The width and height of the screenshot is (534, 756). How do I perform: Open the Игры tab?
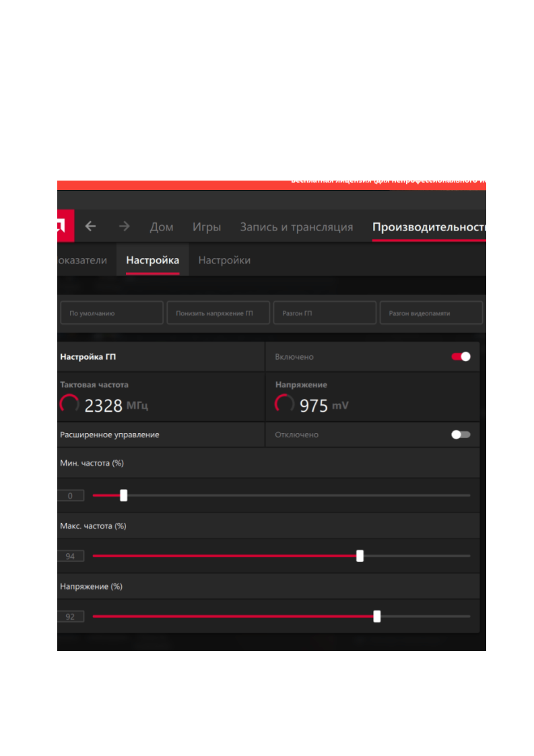pos(207,227)
